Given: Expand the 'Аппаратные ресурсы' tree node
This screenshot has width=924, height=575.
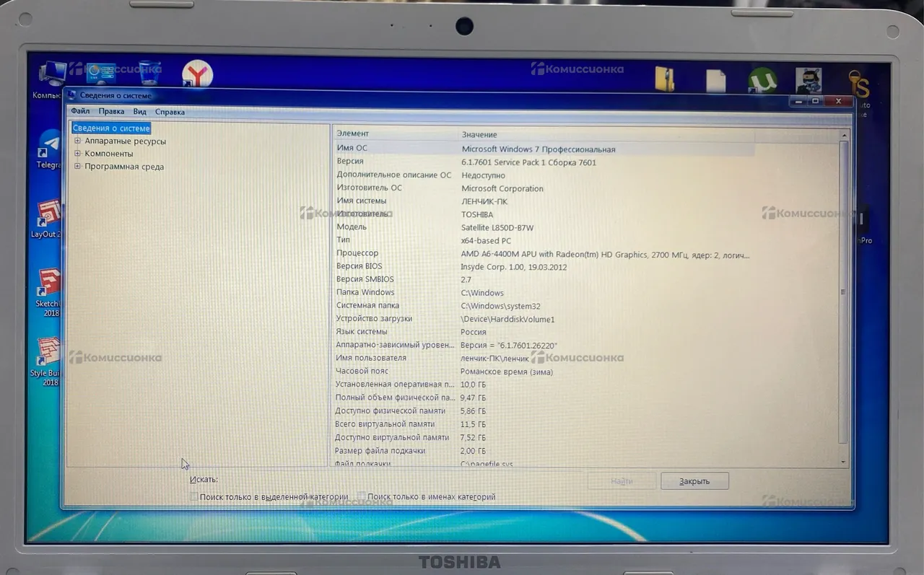Looking at the screenshot, I should coord(77,141).
